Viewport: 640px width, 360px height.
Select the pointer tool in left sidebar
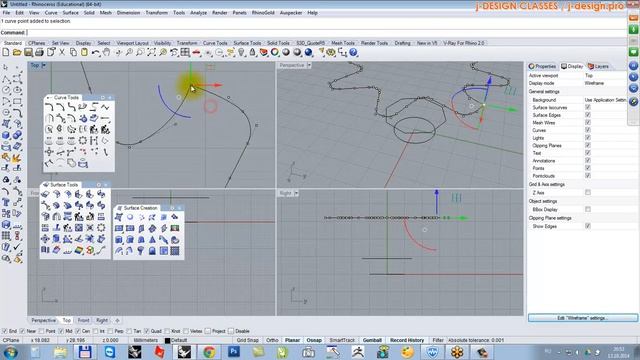pos(6,67)
